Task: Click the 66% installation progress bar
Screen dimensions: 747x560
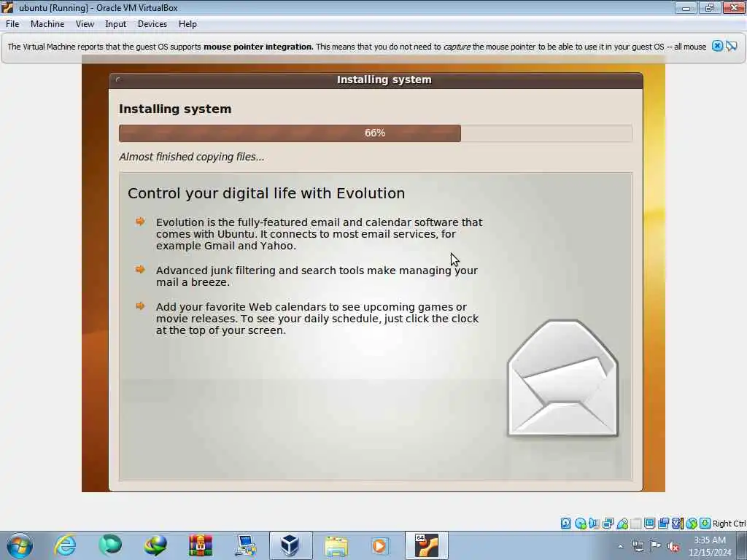Action: 376,133
